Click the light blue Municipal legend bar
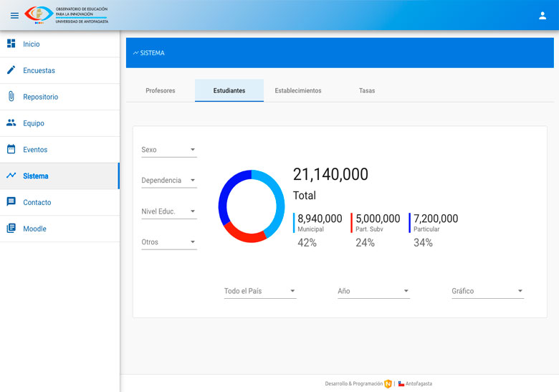 tap(294, 223)
